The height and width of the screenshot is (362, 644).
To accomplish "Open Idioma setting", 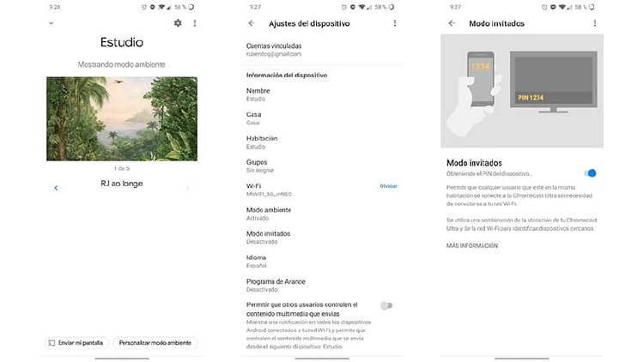I will tap(322, 262).
